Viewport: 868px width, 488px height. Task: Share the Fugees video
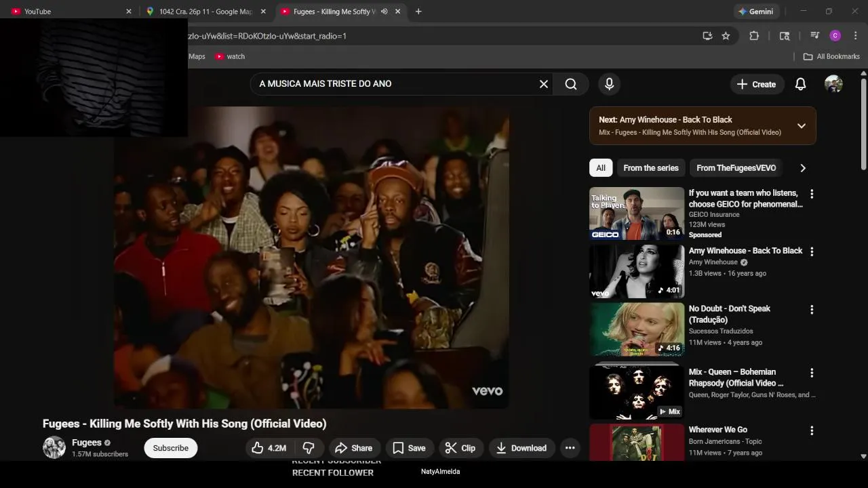[354, 448]
